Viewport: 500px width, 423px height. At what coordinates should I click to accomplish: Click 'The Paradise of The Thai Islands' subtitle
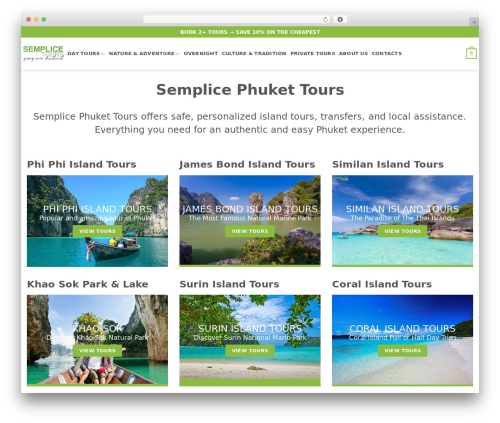[402, 218]
